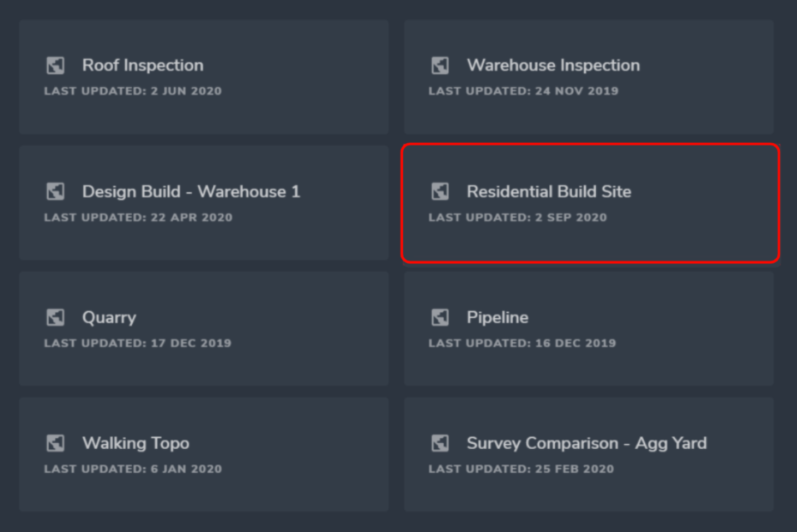Click the map icon next to Warehouse Inspection
Image resolution: width=797 pixels, height=532 pixels.
pos(440,66)
